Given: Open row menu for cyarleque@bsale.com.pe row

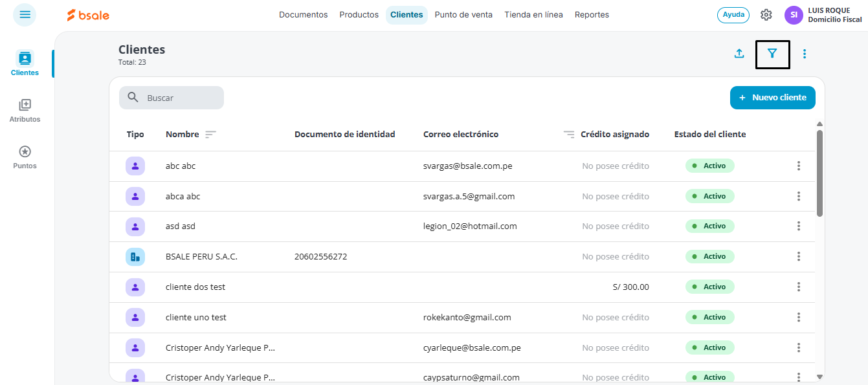Looking at the screenshot, I should pyautogui.click(x=799, y=347).
